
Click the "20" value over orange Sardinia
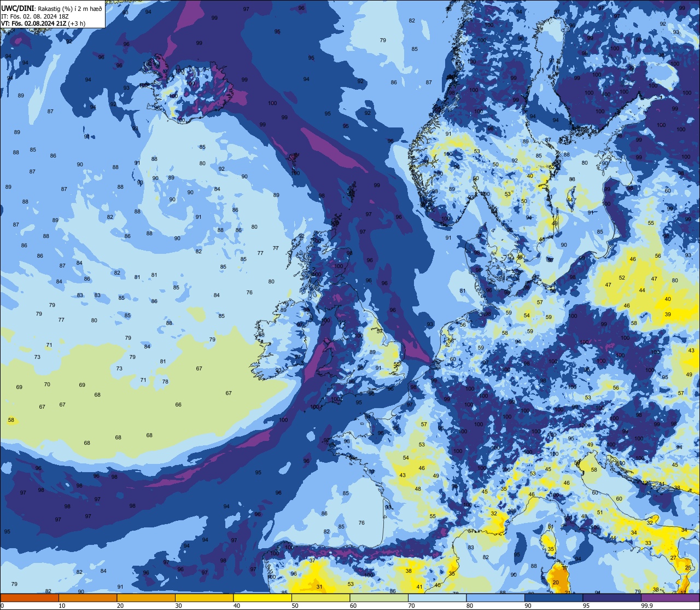(556, 583)
